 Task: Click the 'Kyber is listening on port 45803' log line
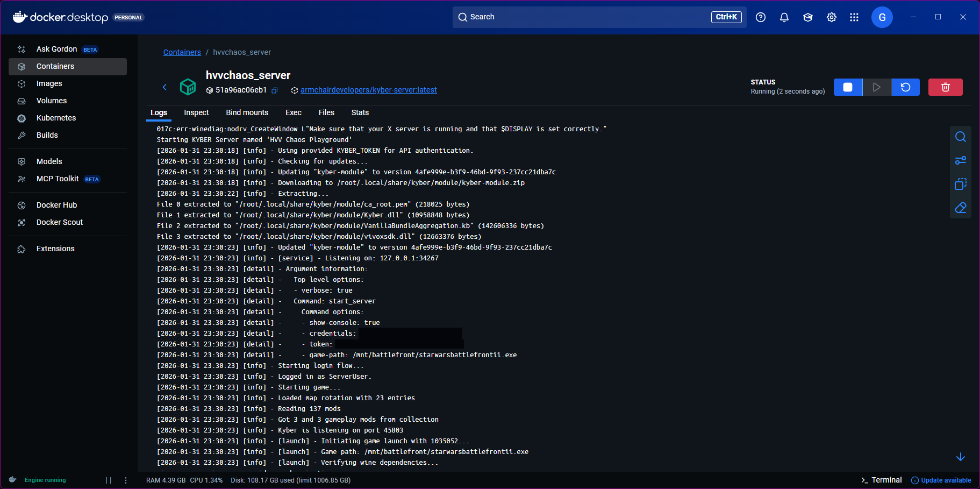pyautogui.click(x=280, y=430)
